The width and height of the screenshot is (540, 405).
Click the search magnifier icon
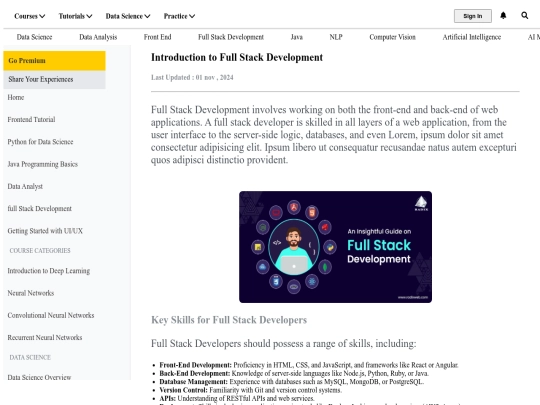pos(525,15)
